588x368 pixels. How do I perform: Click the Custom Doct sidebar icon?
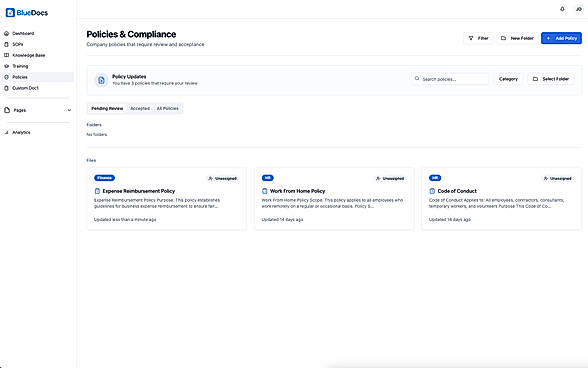click(6, 88)
